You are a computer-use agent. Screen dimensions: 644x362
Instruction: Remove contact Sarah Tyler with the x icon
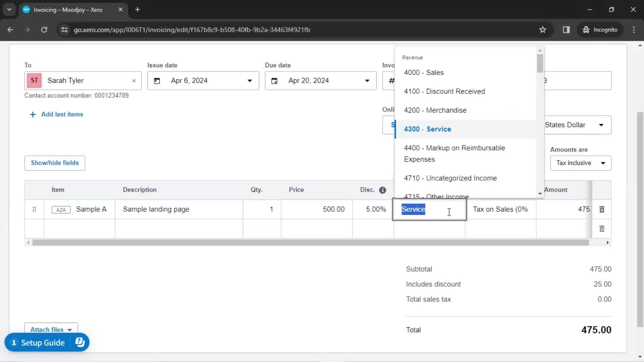click(134, 81)
